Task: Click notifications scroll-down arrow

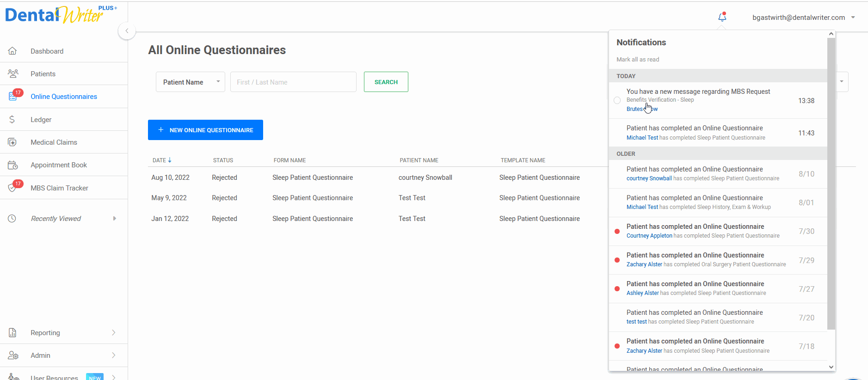Action: (831, 367)
